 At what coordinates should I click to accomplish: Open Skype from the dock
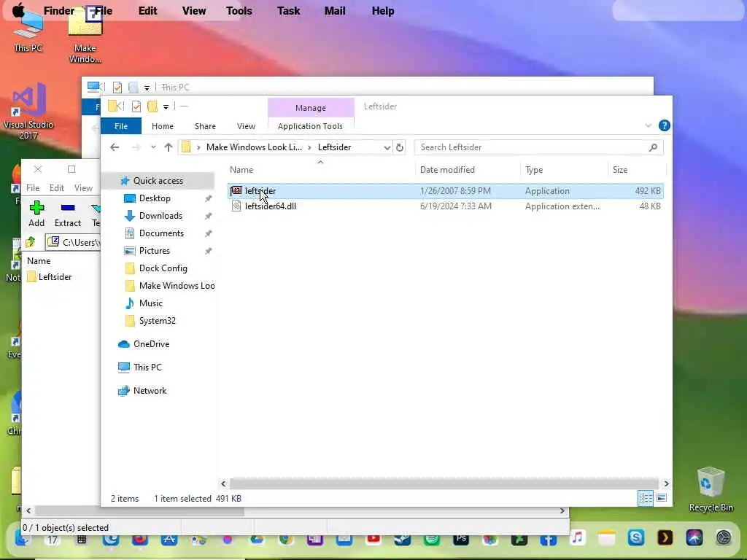pos(636,537)
